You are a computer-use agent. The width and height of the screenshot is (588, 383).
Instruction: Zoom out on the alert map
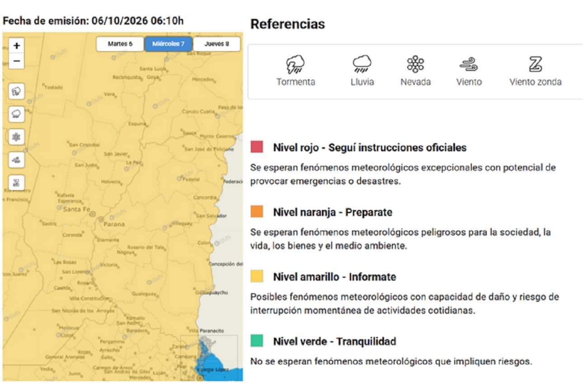(x=17, y=61)
